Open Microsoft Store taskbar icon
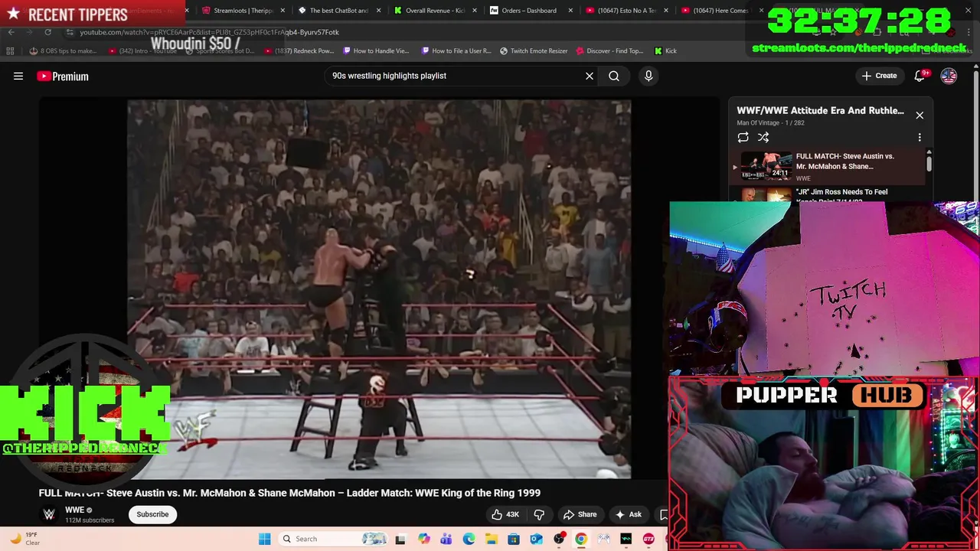This screenshot has height=551, width=980. point(514,539)
